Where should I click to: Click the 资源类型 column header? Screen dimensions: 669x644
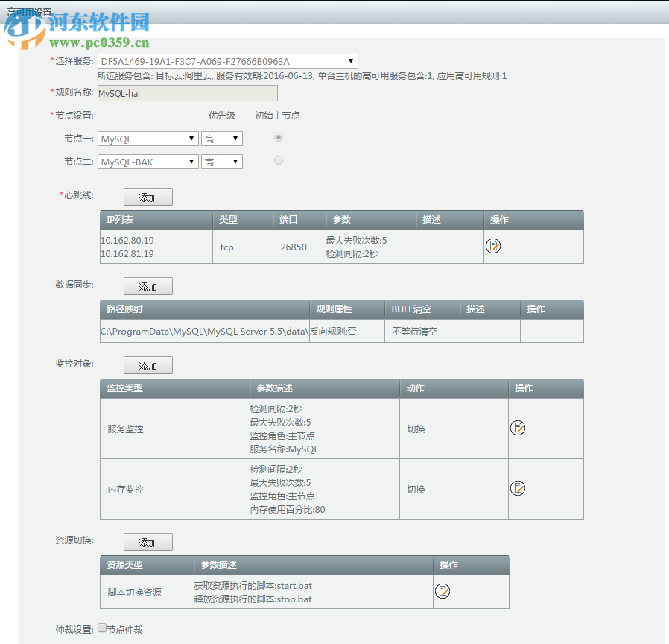point(148,565)
